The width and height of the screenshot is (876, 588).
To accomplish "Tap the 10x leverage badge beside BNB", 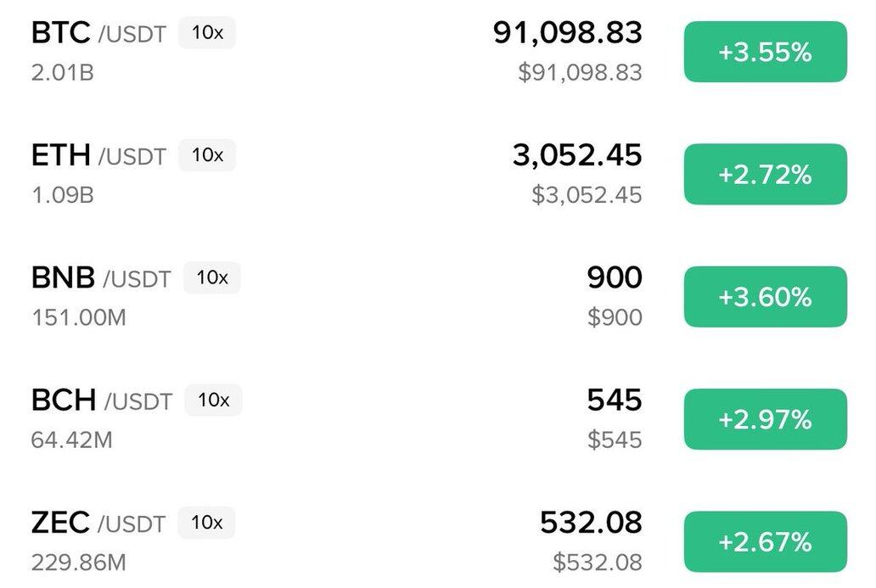I will pos(212,277).
